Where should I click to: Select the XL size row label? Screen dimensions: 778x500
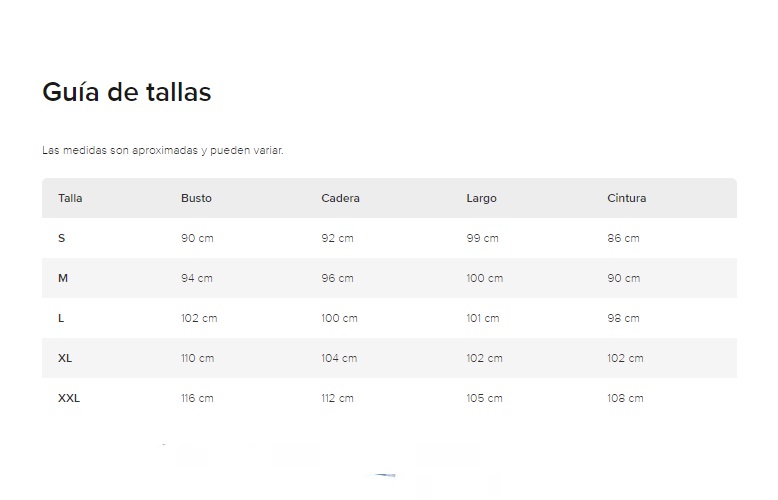click(65, 358)
